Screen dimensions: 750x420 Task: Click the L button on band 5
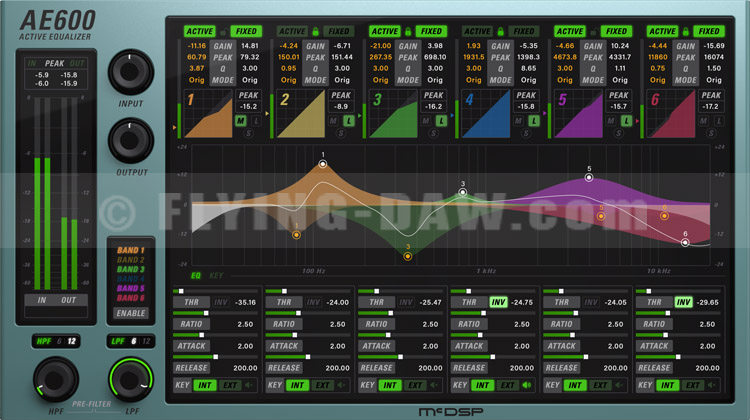coord(627,121)
